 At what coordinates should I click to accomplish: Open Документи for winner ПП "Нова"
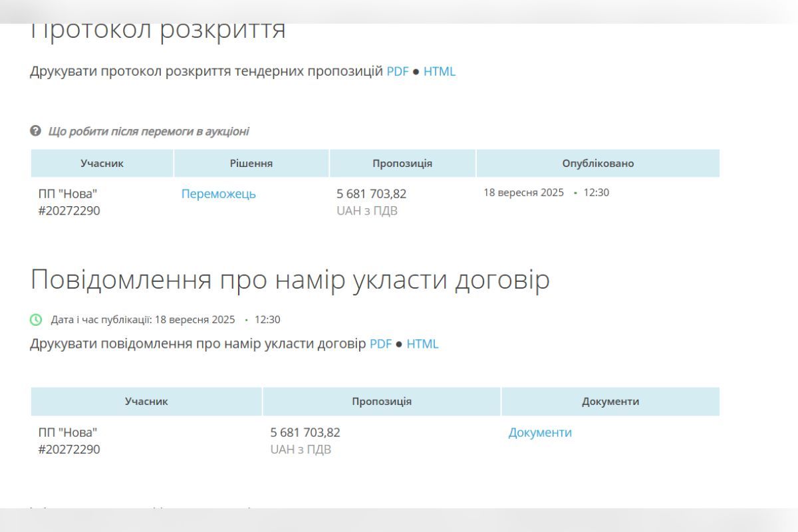pos(539,432)
